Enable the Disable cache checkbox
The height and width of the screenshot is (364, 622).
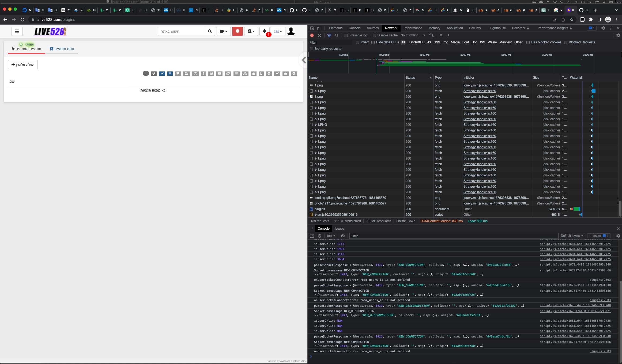374,35
